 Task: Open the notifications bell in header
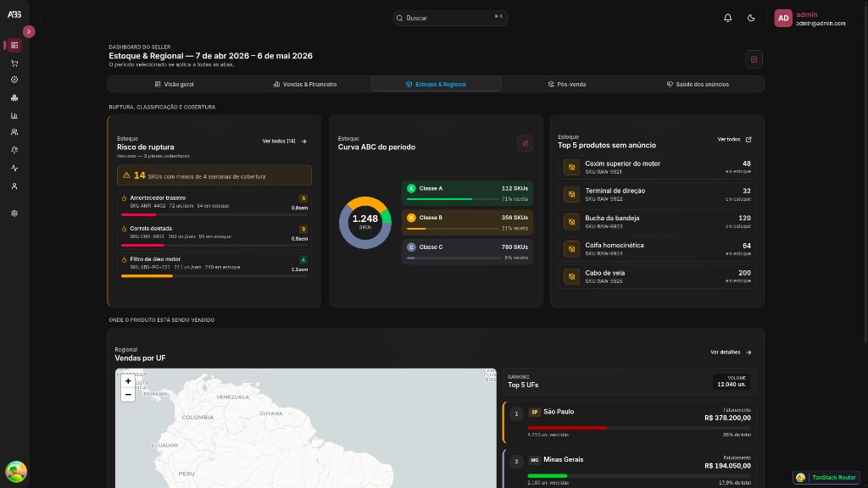click(x=727, y=18)
